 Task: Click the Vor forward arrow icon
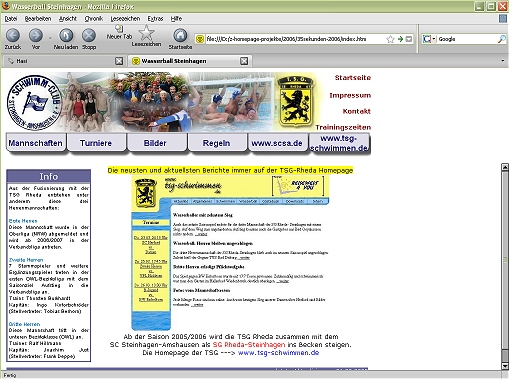(x=36, y=35)
